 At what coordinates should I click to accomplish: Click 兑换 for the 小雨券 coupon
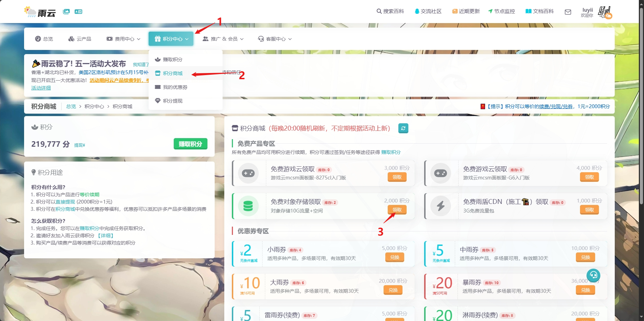(x=395, y=257)
